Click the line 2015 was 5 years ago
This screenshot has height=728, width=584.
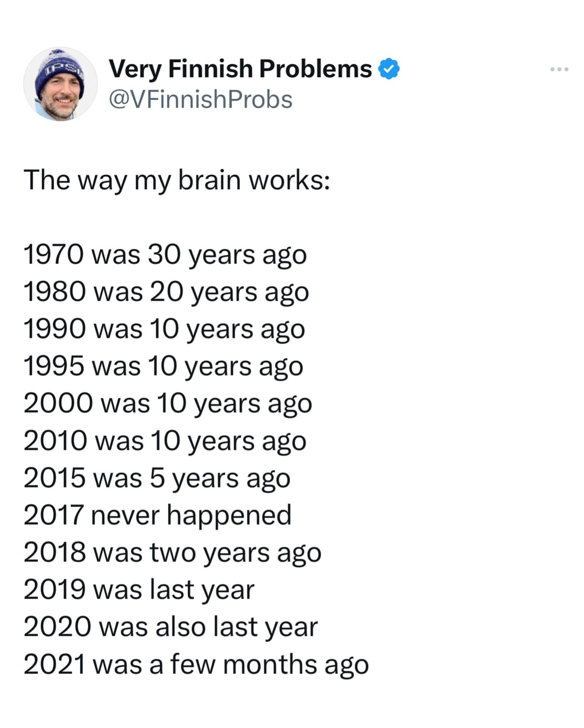coord(155,478)
